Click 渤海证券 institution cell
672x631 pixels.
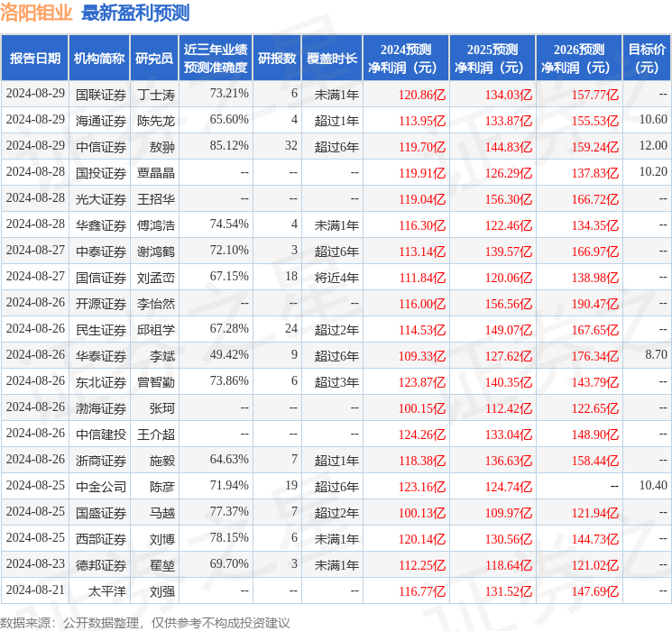pyautogui.click(x=101, y=408)
